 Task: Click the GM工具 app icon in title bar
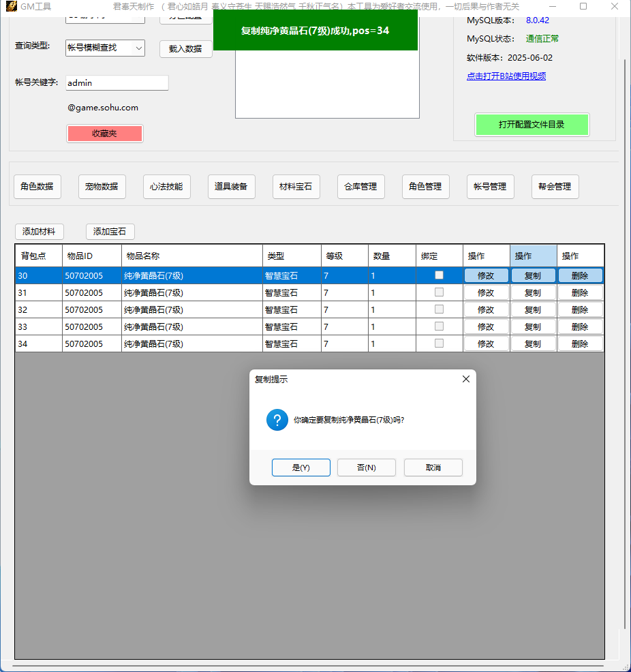point(11,7)
